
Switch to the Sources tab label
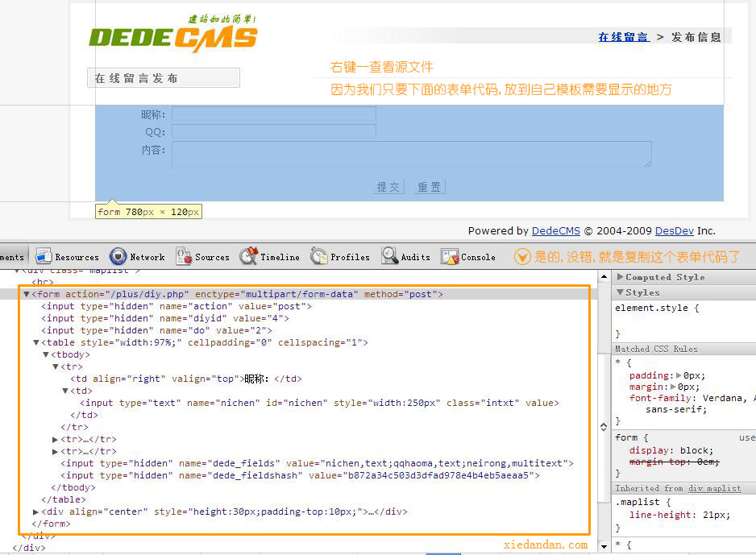point(212,257)
